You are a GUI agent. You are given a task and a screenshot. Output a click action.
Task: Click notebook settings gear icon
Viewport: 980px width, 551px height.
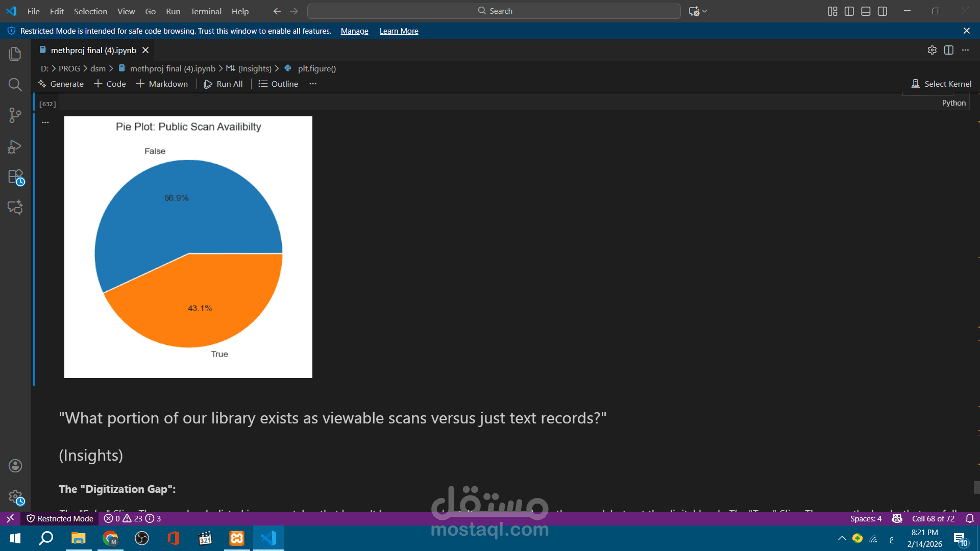932,50
